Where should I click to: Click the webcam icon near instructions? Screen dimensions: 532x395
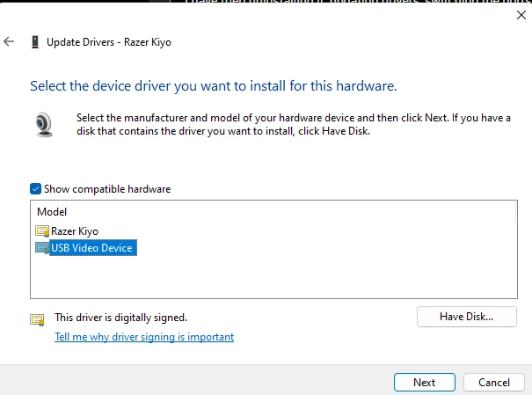(44, 124)
